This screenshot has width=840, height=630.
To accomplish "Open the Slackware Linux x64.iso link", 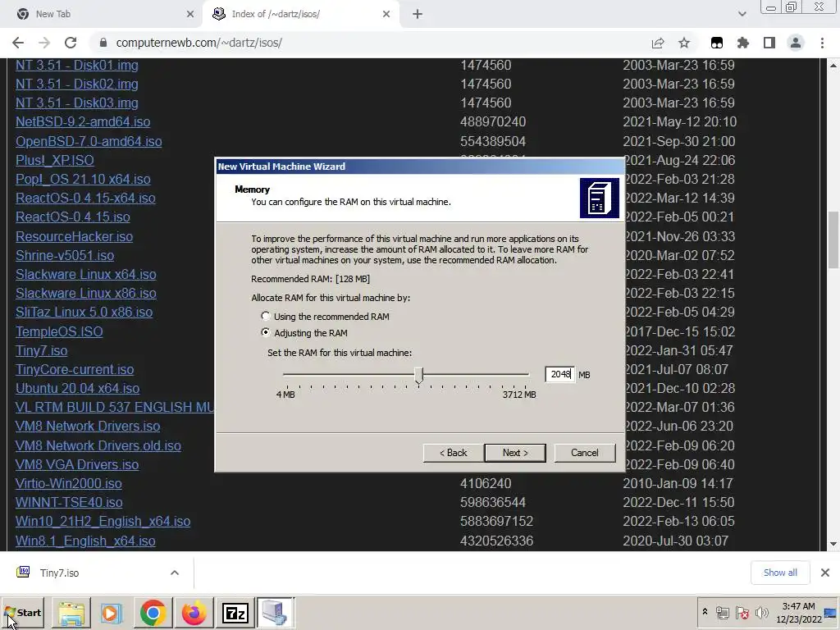I will pos(85,274).
